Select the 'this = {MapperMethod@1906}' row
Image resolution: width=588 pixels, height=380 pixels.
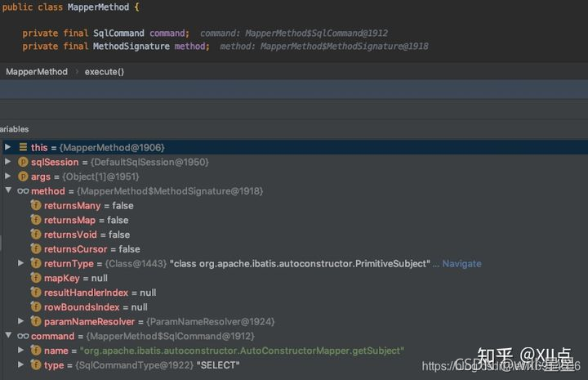pyautogui.click(x=294, y=147)
